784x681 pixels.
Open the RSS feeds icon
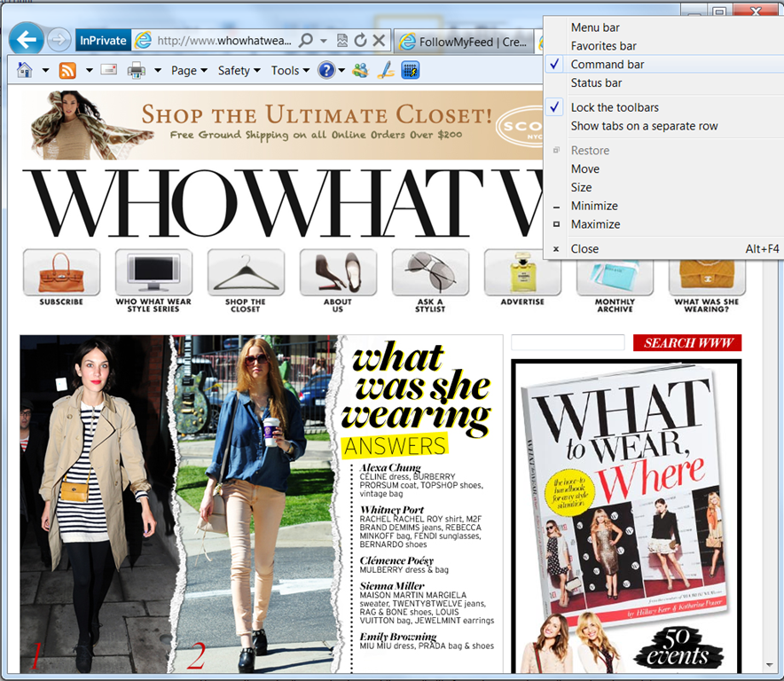pos(67,70)
